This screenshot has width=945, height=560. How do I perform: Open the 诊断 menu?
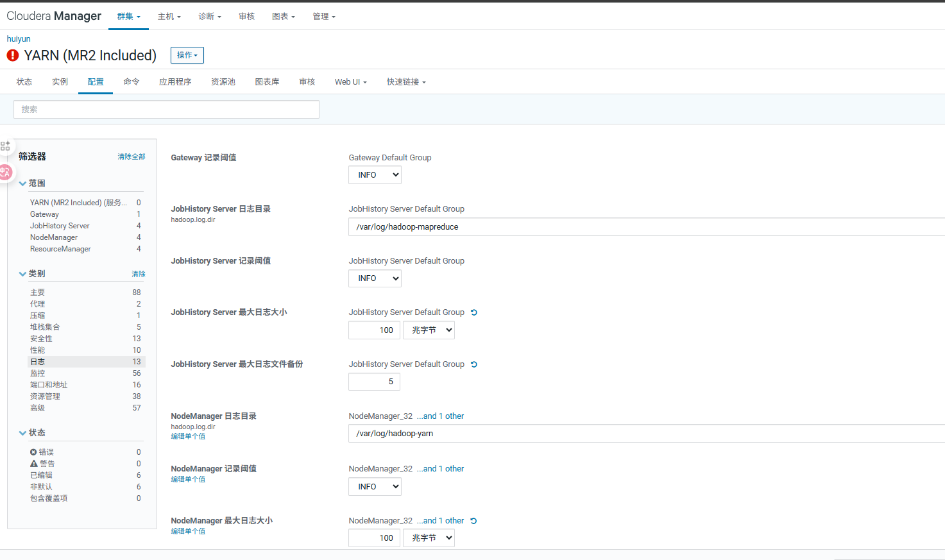[x=210, y=17]
